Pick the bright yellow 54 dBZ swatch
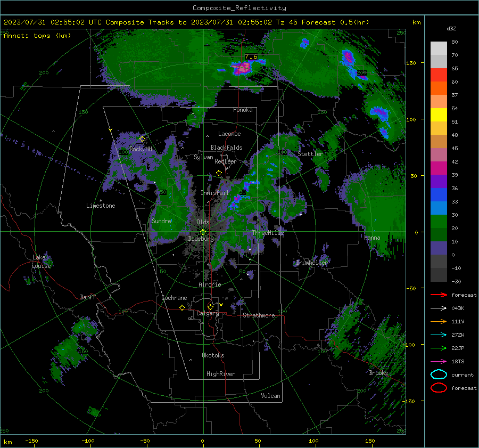This screenshot has height=448, width=479. coord(439,115)
